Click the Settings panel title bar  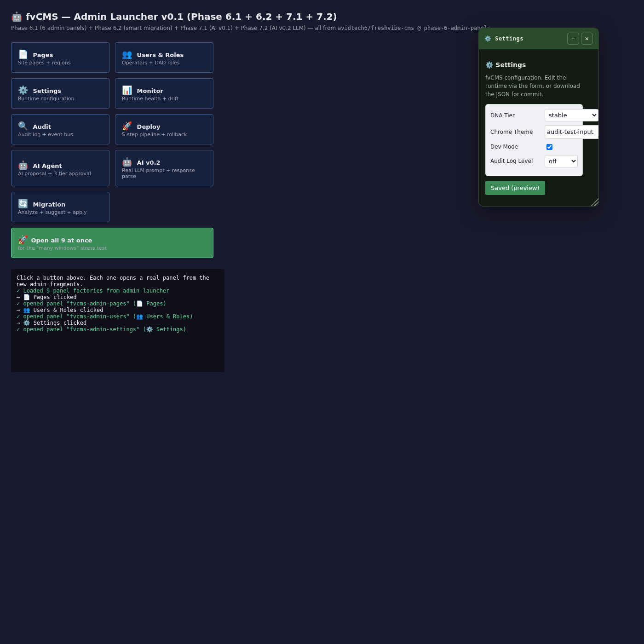pos(524,39)
